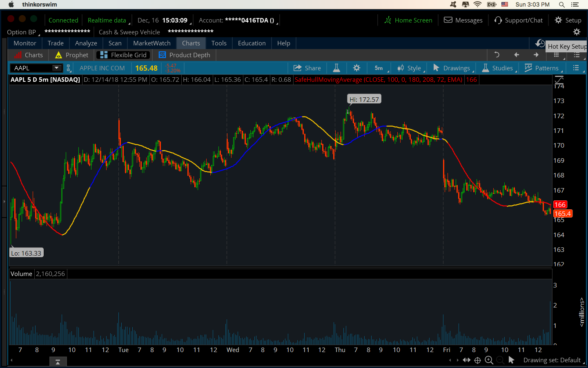Click the forward arrow in the sub-toolbar
This screenshot has width=588, height=368.
click(536, 55)
